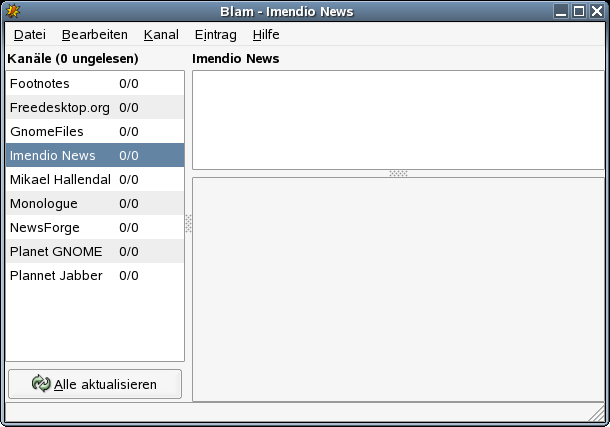Select the Freedesktop.org channel

coord(95,107)
